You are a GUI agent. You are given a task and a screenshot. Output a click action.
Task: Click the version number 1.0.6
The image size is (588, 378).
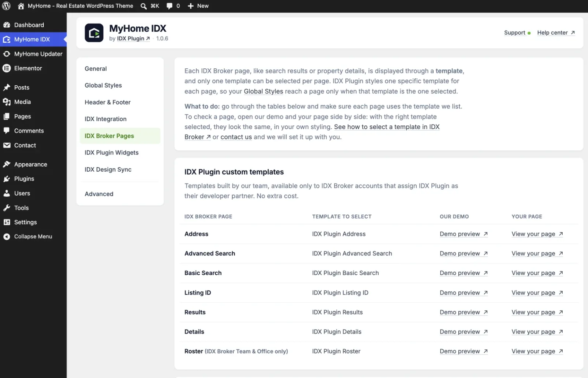coord(162,39)
